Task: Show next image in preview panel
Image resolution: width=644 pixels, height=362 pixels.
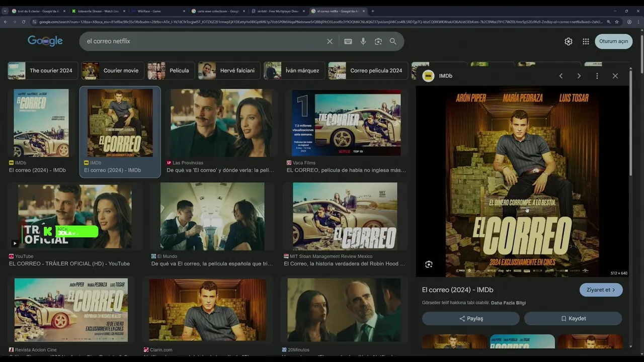Action: pos(579,76)
